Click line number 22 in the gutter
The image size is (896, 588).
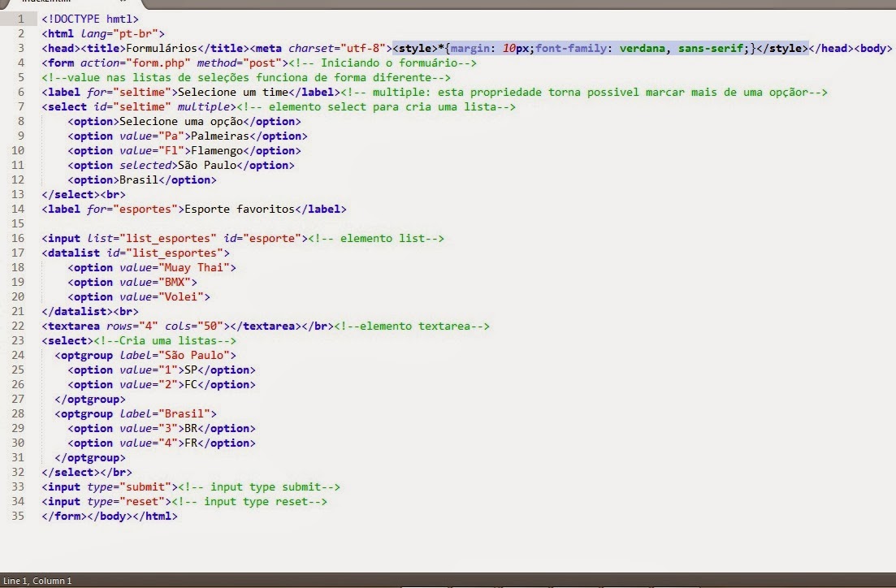18,326
